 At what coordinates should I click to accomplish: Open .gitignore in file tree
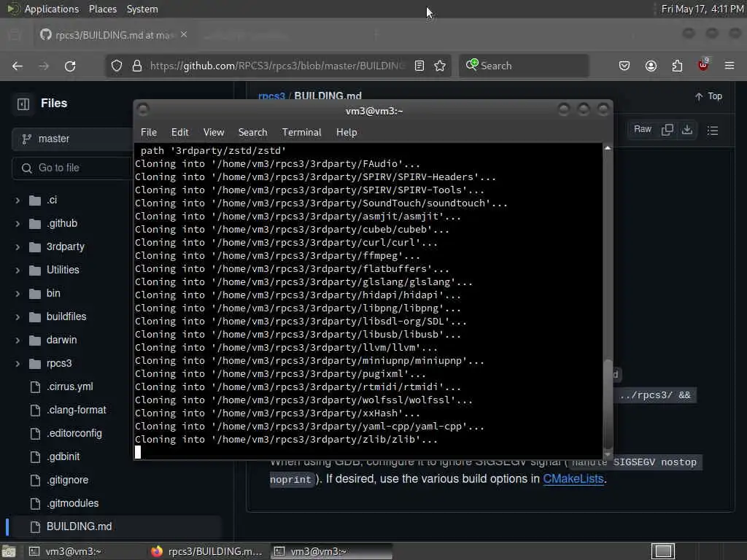(67, 480)
